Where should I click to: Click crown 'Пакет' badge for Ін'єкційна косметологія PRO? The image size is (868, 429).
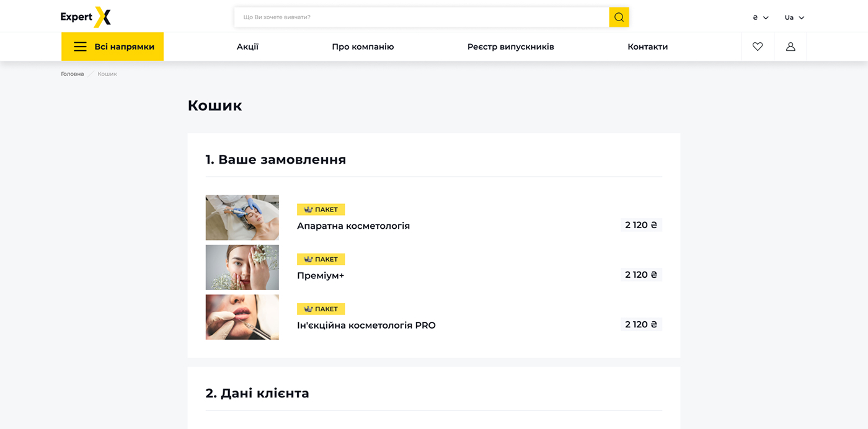[321, 309]
